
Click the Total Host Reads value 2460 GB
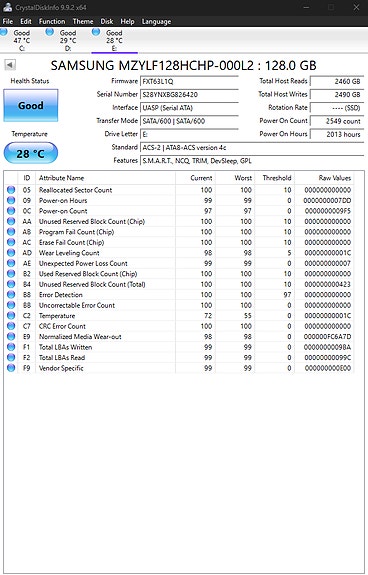click(337, 81)
